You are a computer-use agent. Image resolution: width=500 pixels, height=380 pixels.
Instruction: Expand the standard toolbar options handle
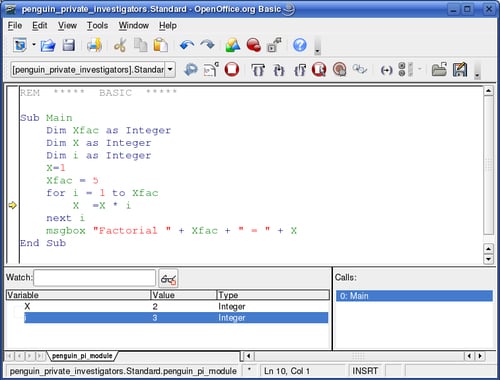[x=317, y=46]
